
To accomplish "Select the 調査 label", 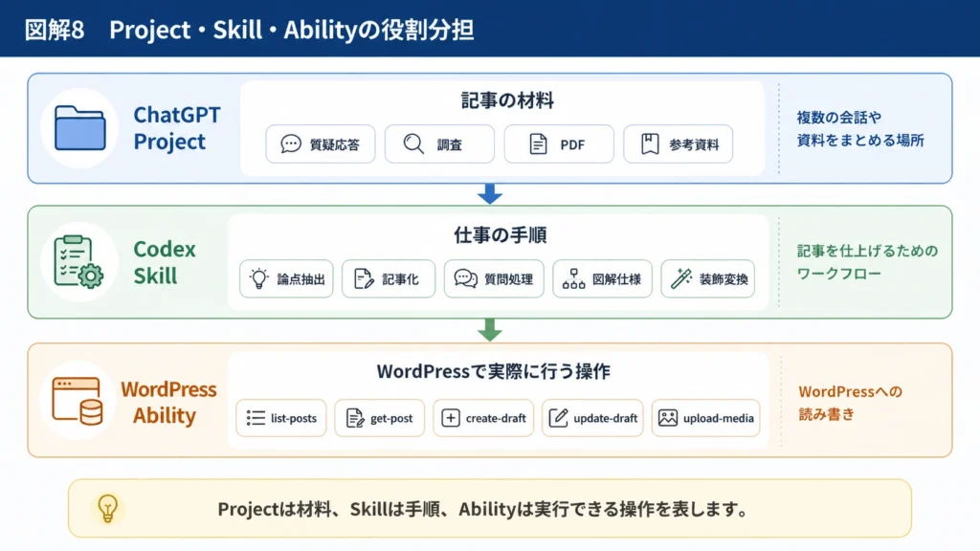I will click(x=450, y=145).
